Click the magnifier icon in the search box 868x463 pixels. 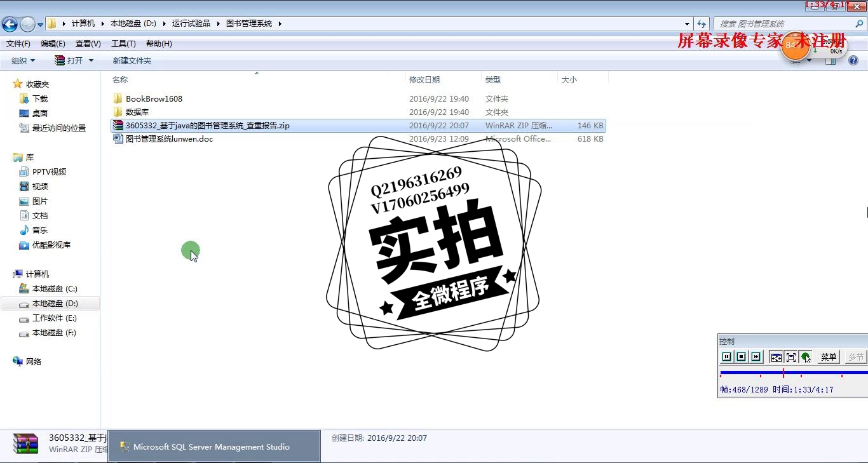(859, 23)
